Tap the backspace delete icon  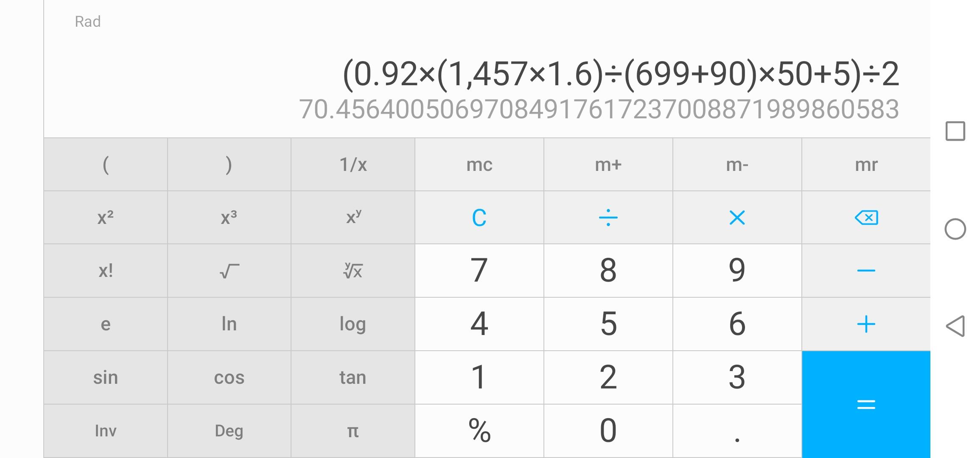866,218
